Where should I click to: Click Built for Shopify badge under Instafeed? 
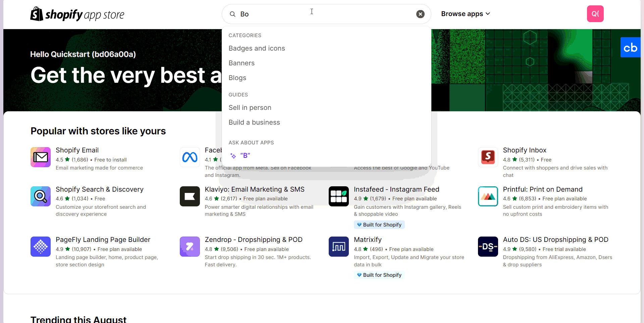coord(379,225)
